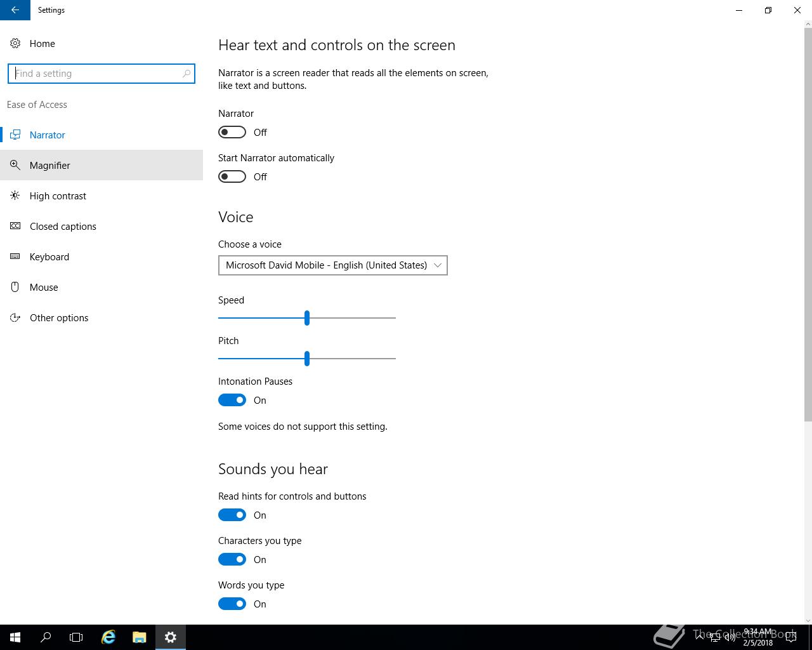Select the Magnifier sidebar icon
The image size is (812, 650).
(15, 165)
